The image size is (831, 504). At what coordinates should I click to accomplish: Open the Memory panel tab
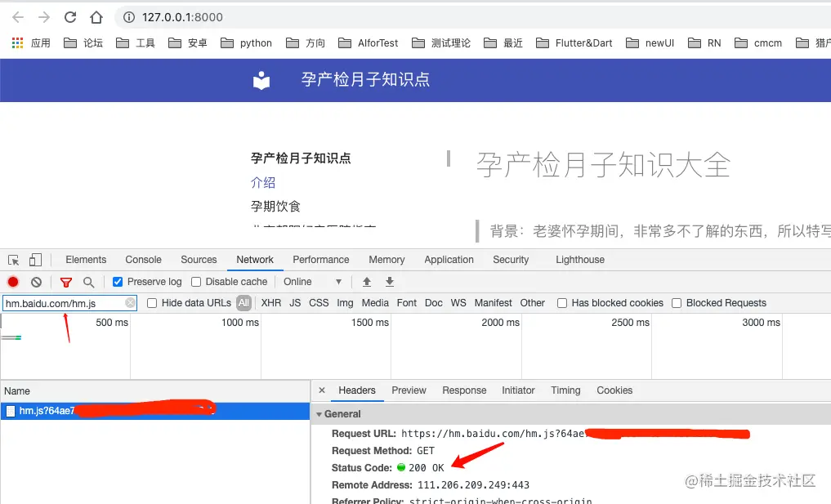click(386, 260)
